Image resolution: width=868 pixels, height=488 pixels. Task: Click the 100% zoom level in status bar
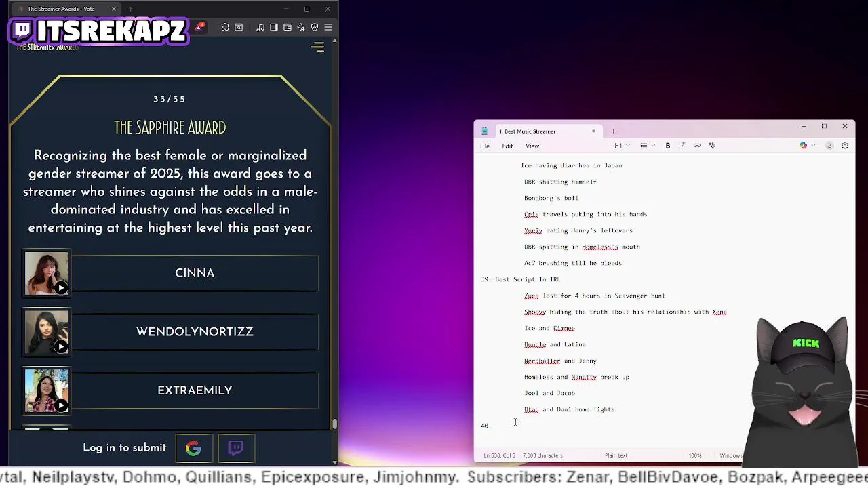click(x=695, y=455)
